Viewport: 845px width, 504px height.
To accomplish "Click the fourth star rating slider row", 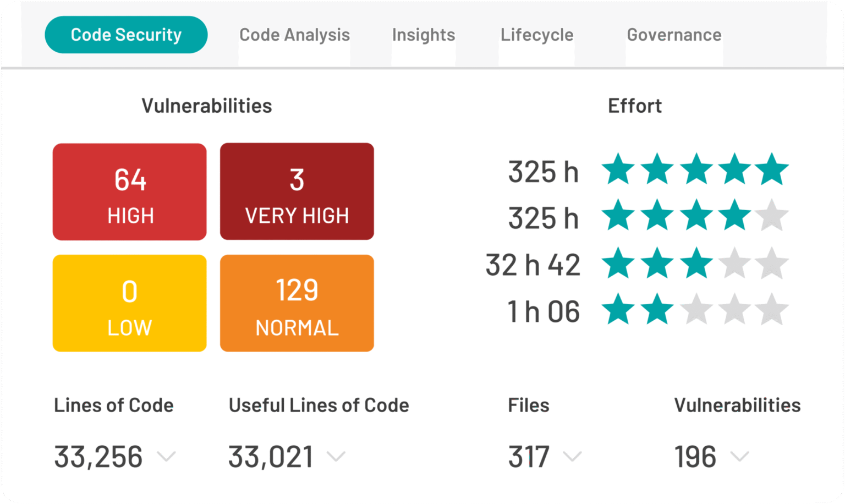I will tap(694, 310).
